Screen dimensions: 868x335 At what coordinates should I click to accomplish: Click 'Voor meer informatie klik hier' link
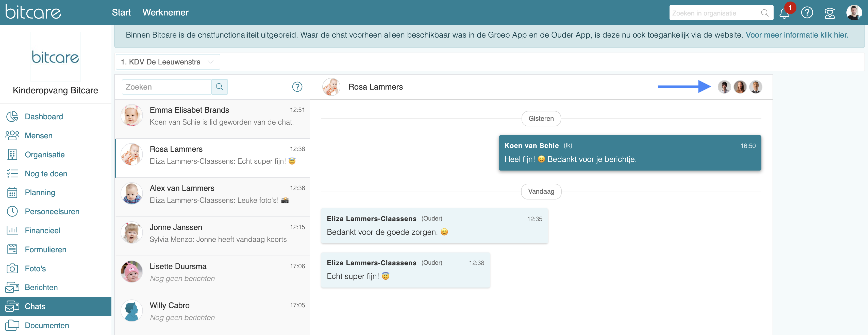click(x=797, y=35)
